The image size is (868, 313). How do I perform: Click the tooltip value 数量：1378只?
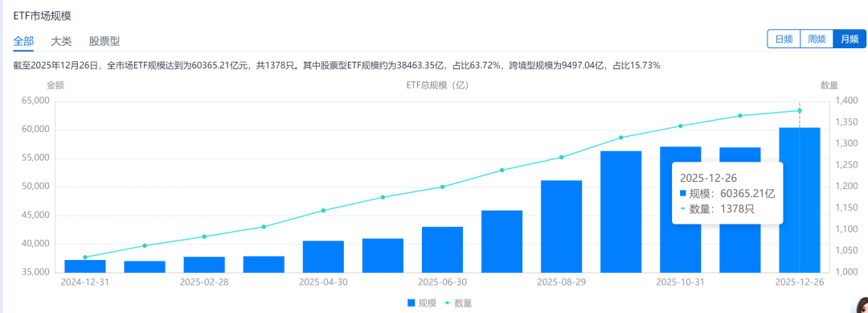(717, 209)
